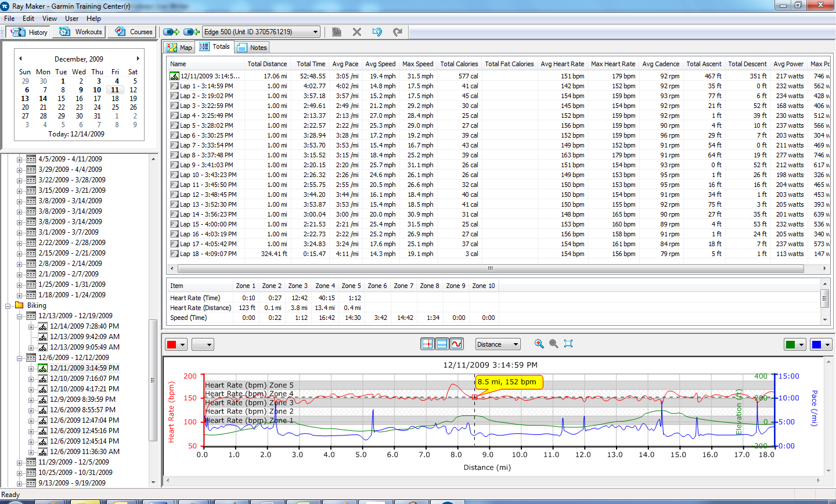The width and height of the screenshot is (836, 504).
Task: Toggle the smoothed curve graph button
Action: (456, 344)
